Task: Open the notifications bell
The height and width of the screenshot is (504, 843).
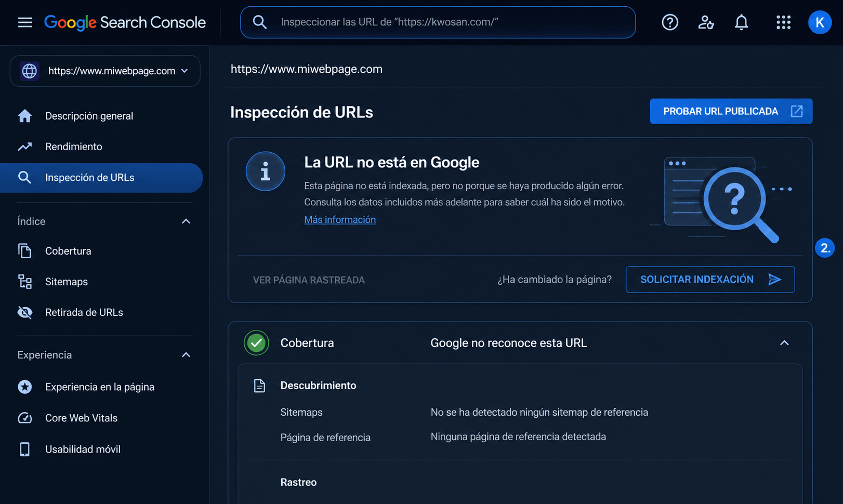Action: [741, 22]
